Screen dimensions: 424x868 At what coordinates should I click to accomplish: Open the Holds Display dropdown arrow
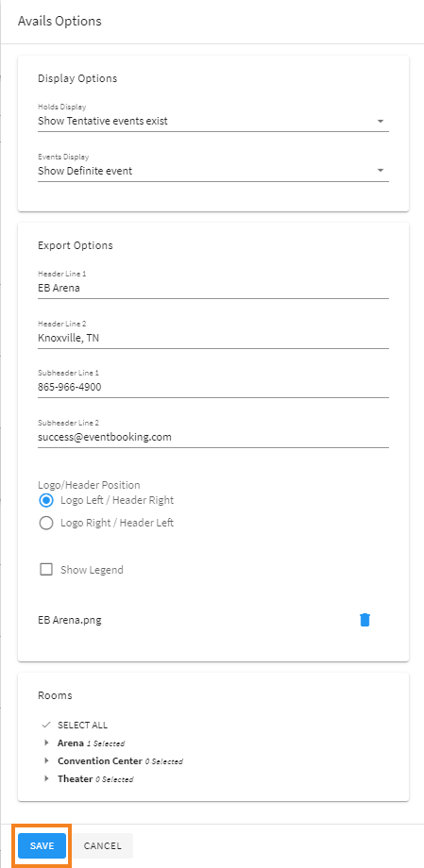381,121
